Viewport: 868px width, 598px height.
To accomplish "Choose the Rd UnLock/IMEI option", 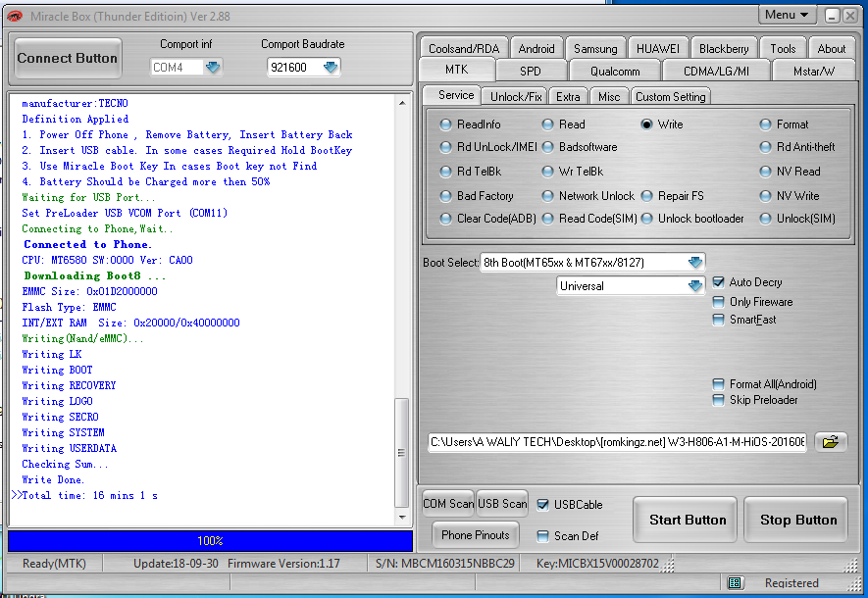I will click(x=445, y=147).
